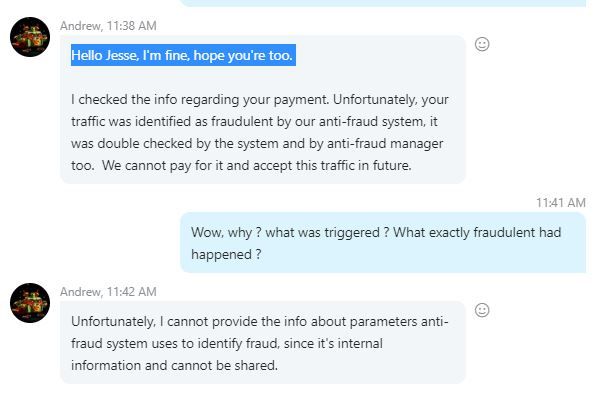Select the outgoing "Wow, why ?" message line
Screen dimensions: 609x396
click(376, 233)
